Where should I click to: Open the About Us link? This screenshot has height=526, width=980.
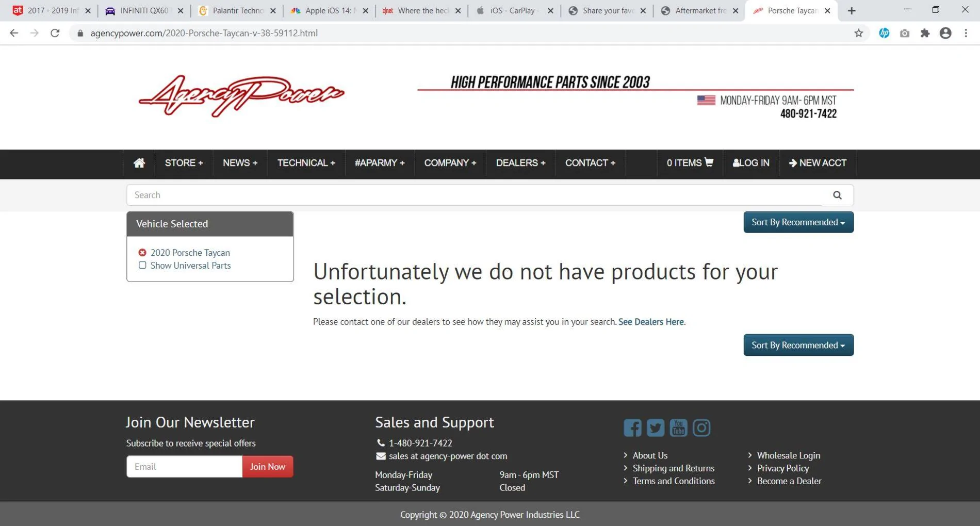point(650,455)
